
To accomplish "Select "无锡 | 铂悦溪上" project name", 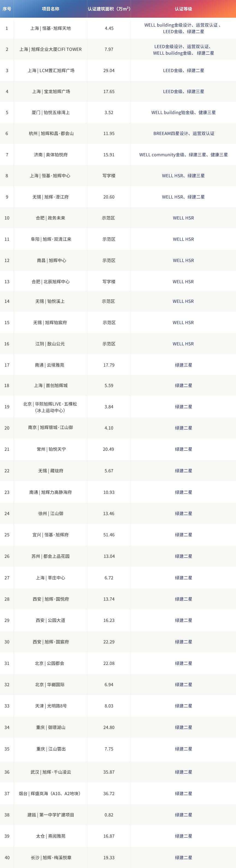I will click(50, 301).
